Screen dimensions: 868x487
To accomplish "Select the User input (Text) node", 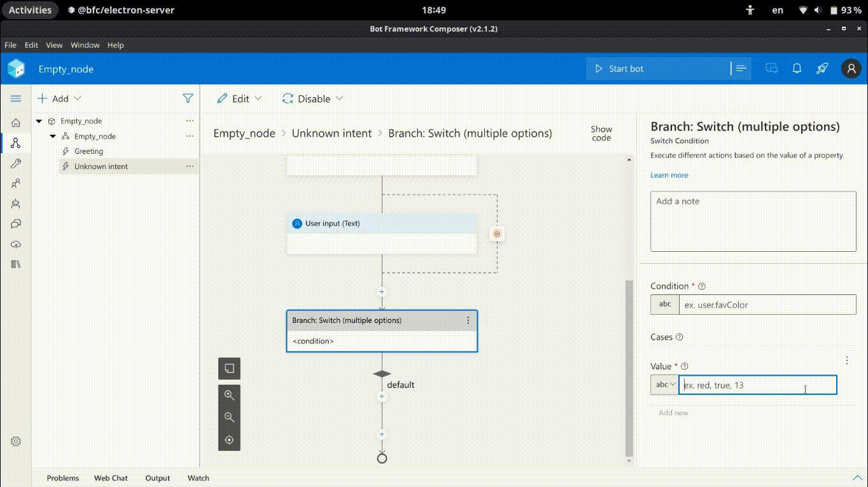I will 382,234.
